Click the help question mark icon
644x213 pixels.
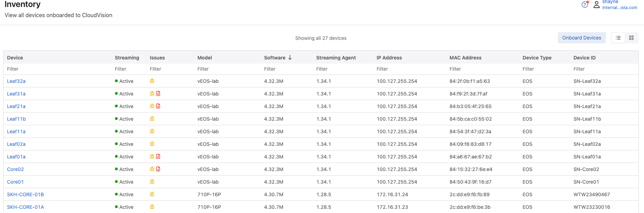click(x=584, y=5)
